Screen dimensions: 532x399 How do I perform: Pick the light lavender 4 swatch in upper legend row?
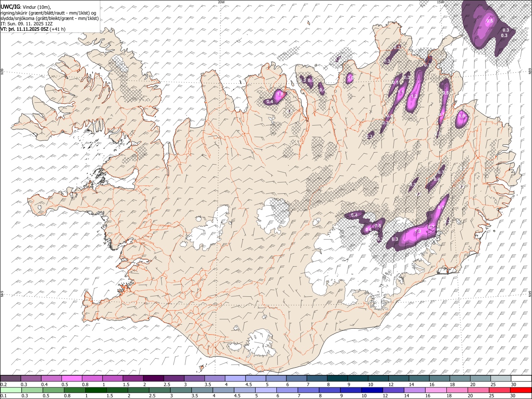(x=235, y=379)
